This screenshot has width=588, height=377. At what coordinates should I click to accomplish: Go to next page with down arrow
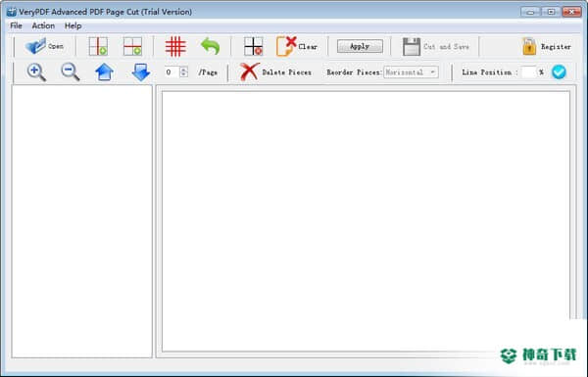(141, 71)
